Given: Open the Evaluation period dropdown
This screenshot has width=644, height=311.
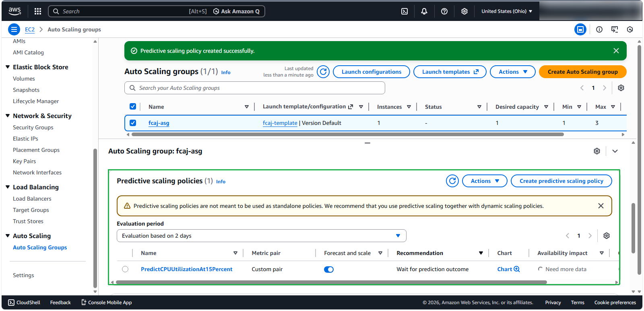Looking at the screenshot, I should click(x=262, y=236).
